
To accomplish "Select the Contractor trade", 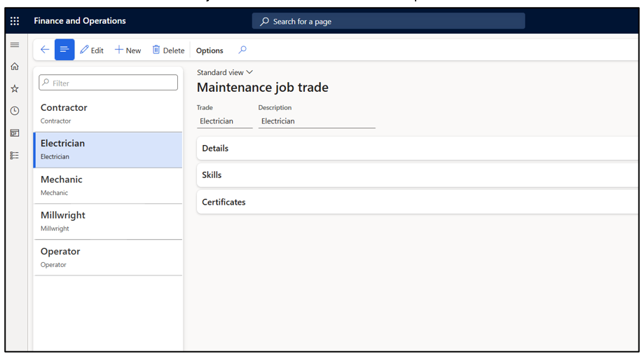I will (109, 114).
